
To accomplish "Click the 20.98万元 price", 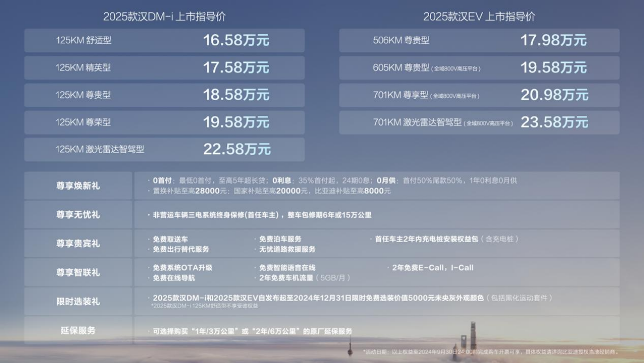I will tap(554, 95).
